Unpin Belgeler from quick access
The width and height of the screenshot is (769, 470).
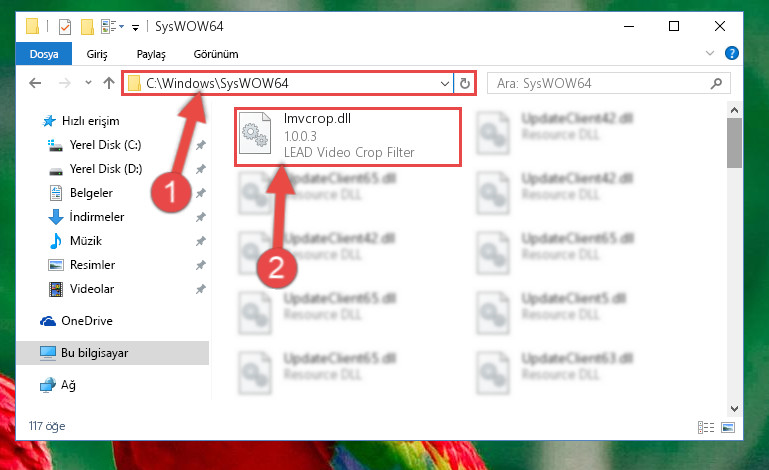200,193
